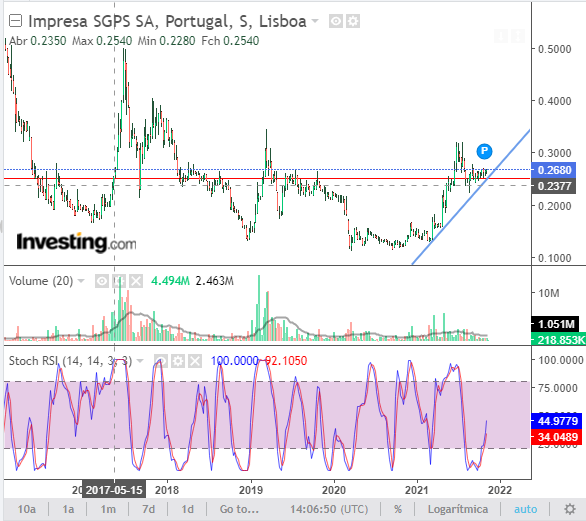
Task: Click the Stoch RSI (14, 14, 3, 3) label
Action: tap(70, 361)
